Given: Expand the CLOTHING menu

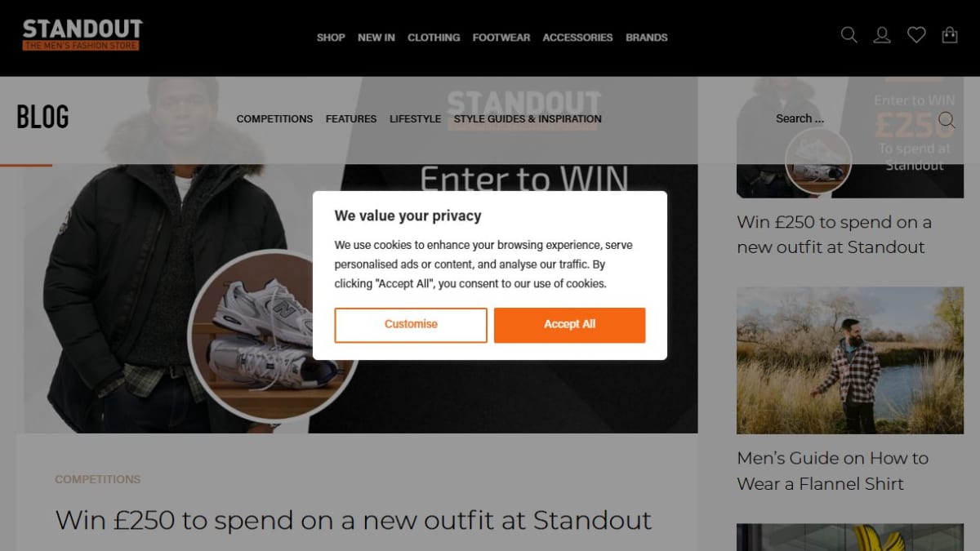Looking at the screenshot, I should point(434,38).
